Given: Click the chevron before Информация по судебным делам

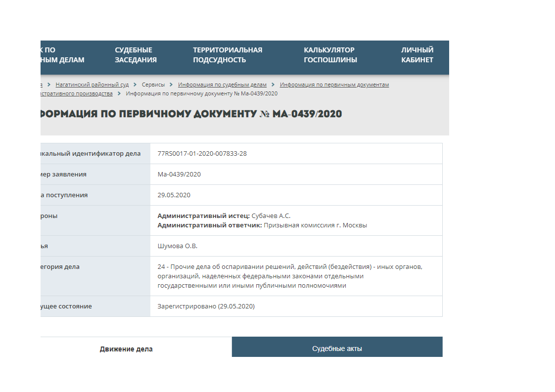Looking at the screenshot, I should click(171, 85).
